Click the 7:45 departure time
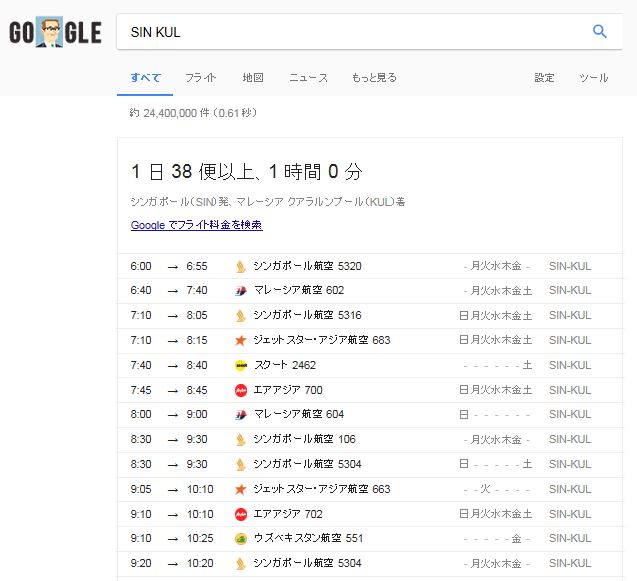Viewport: 637px width, 581px height. pyautogui.click(x=141, y=390)
